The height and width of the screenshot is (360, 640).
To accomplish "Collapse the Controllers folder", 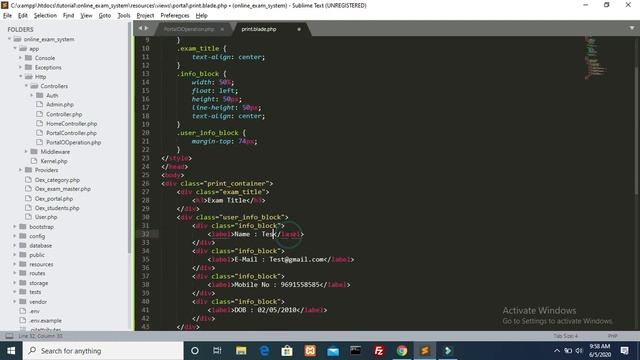I will tap(26, 86).
